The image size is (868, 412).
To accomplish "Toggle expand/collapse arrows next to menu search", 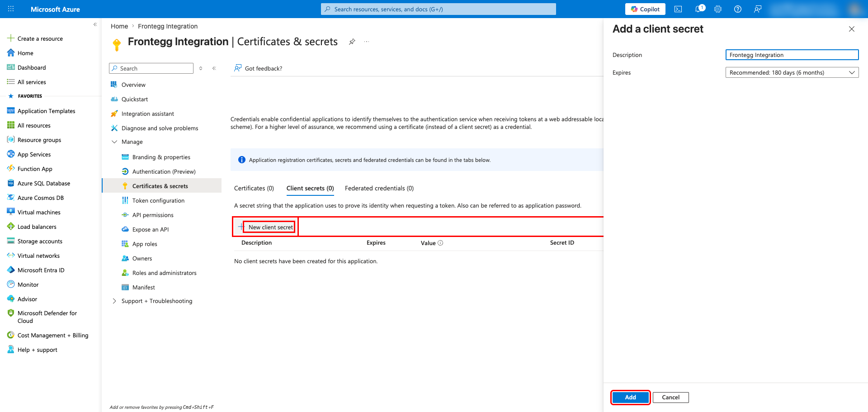I will [x=201, y=68].
